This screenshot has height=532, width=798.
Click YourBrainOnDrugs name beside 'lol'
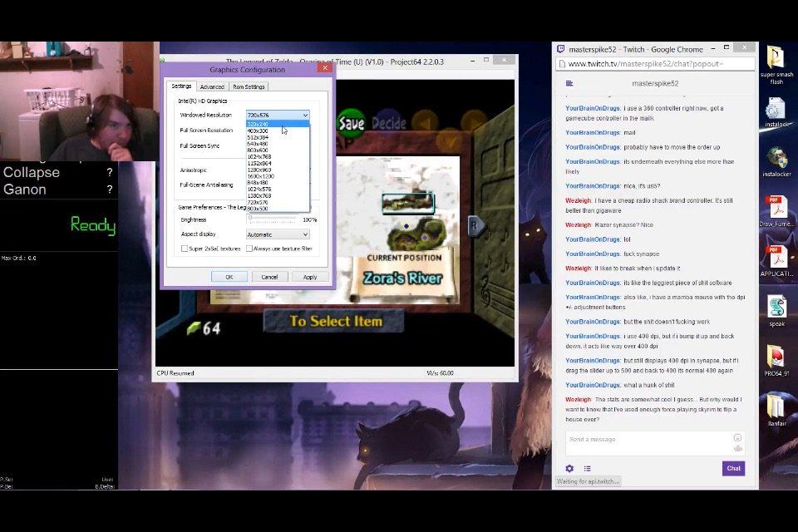pyautogui.click(x=593, y=239)
